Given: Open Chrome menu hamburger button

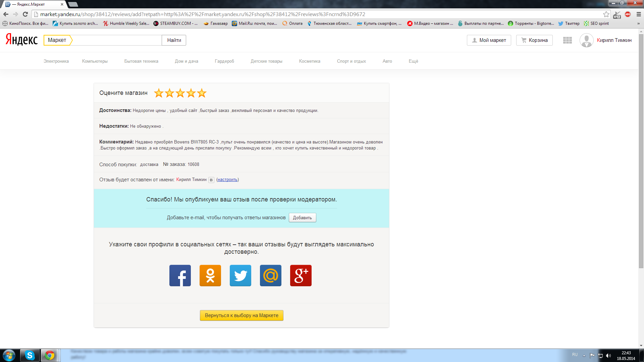Looking at the screenshot, I should [x=639, y=14].
